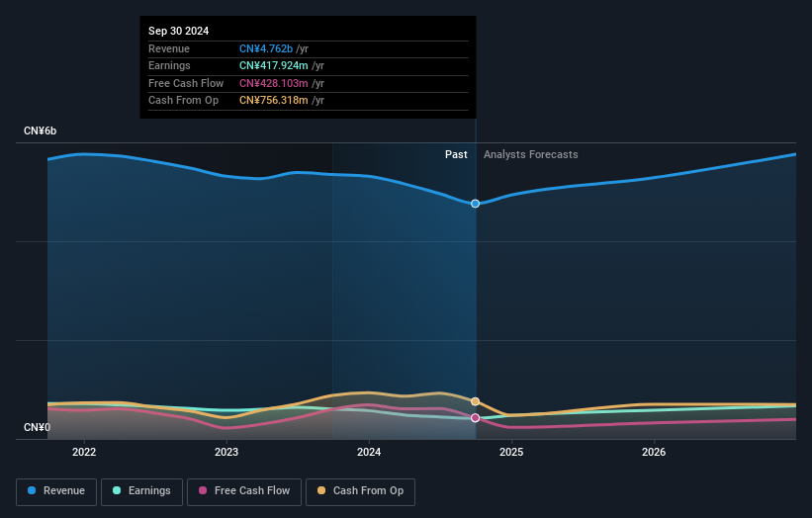Toggle the Cash From Op legend button
Screen dimensions: 812x518
[360, 491]
